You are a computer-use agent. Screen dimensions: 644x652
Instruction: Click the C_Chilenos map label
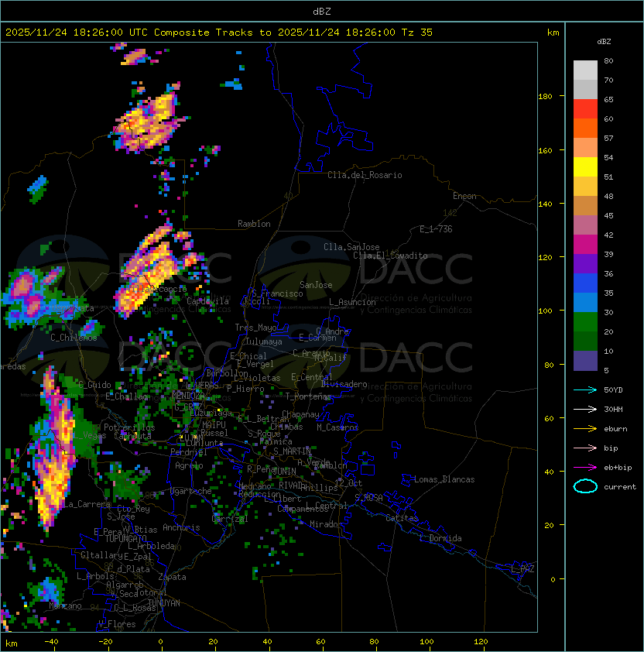click(x=74, y=338)
